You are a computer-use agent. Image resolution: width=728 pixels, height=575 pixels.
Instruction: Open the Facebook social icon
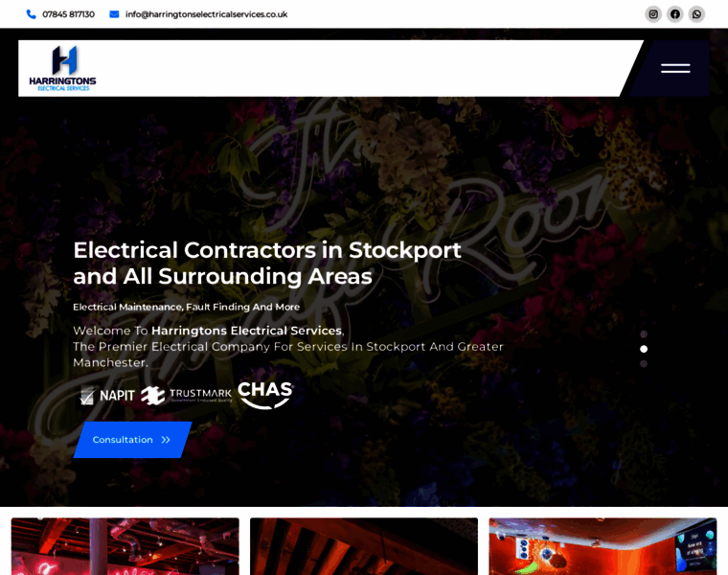pyautogui.click(x=674, y=14)
